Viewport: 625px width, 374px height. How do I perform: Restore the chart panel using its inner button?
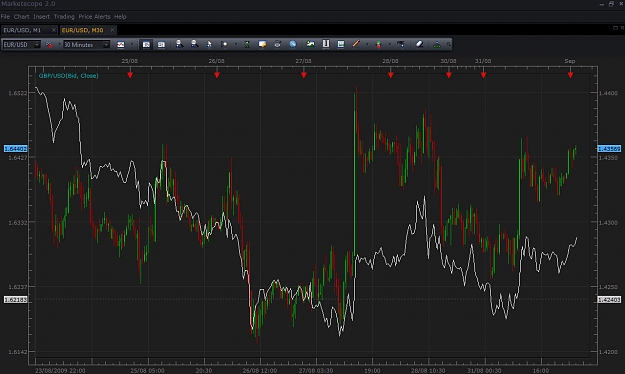615,28
